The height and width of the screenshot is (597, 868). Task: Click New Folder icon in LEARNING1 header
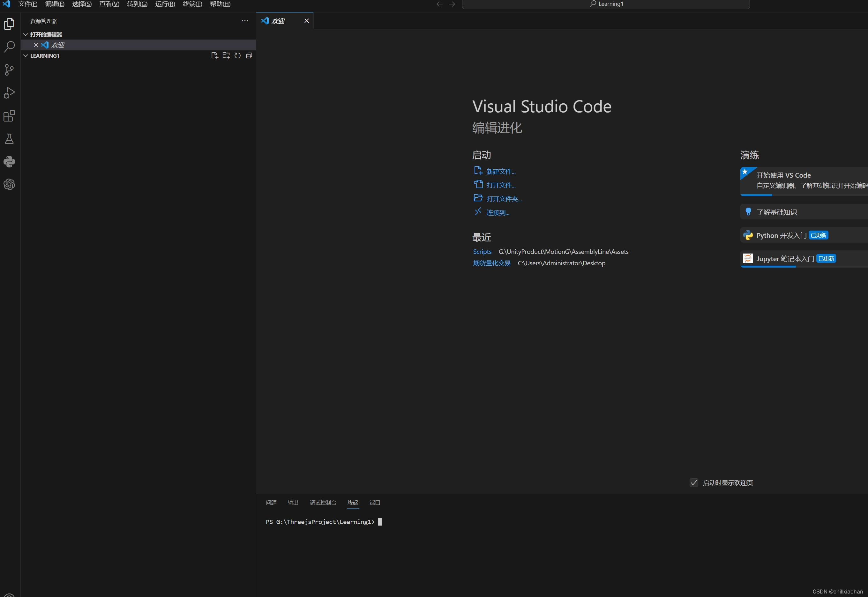226,56
